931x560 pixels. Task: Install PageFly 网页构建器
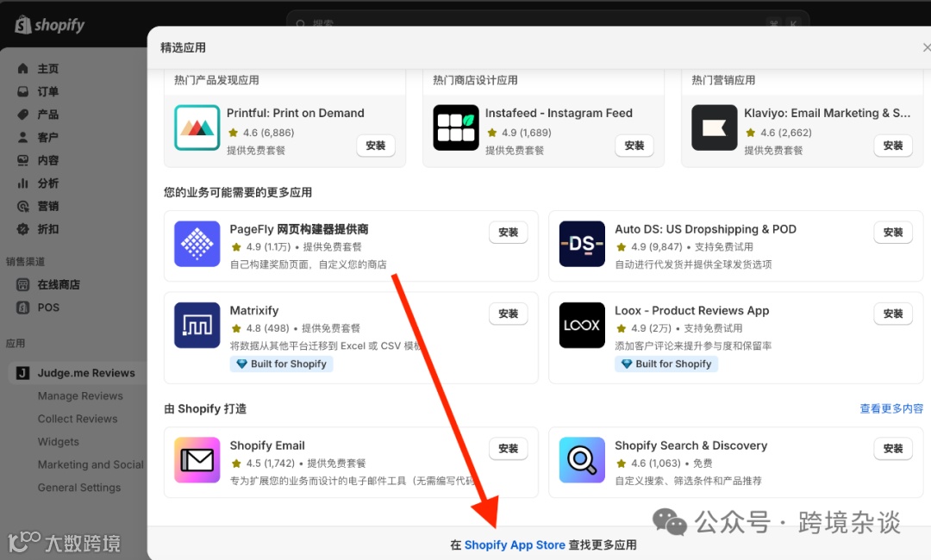pos(509,233)
